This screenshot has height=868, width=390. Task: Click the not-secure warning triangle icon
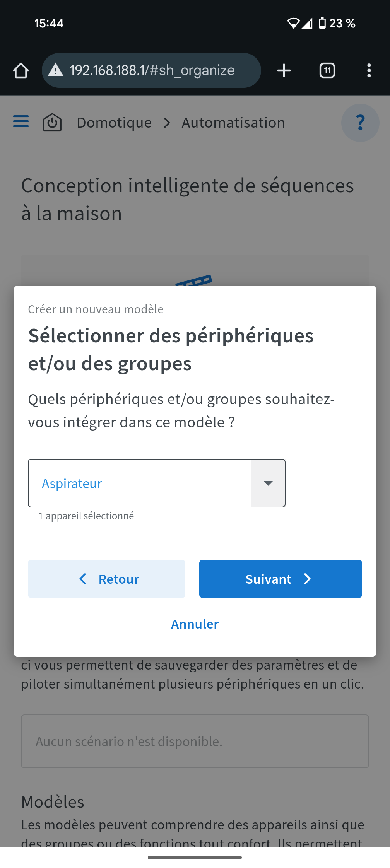(56, 70)
